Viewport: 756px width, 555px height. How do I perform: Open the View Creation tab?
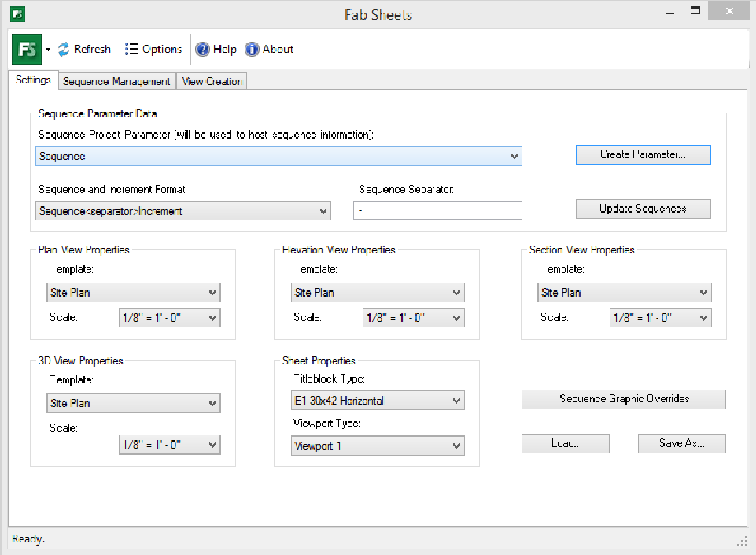click(212, 81)
